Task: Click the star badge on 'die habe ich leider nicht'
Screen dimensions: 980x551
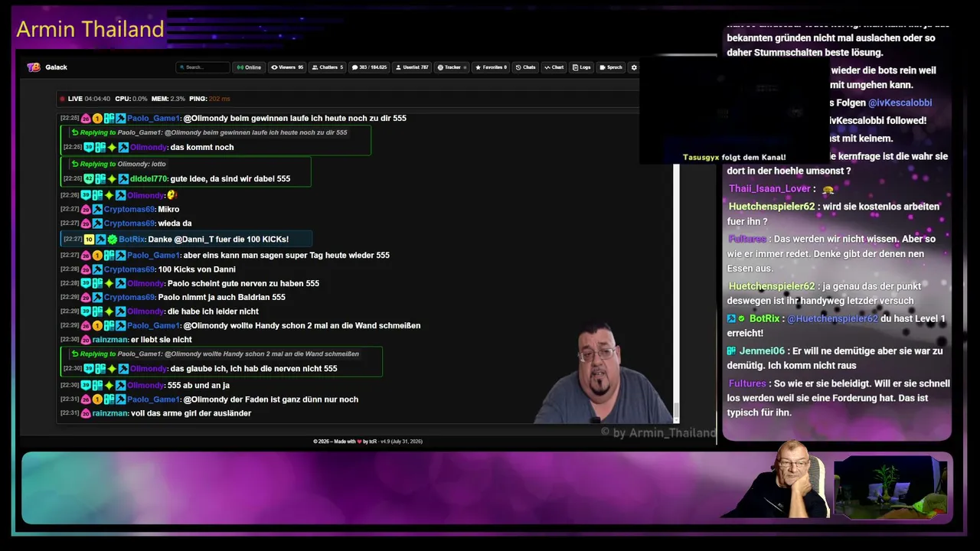Action: pos(109,311)
